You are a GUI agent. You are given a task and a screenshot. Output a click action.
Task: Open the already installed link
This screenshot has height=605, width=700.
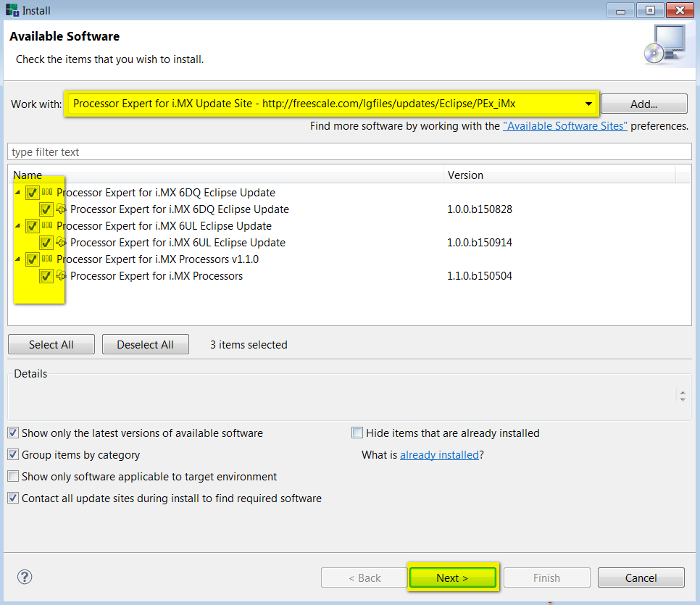(x=439, y=455)
